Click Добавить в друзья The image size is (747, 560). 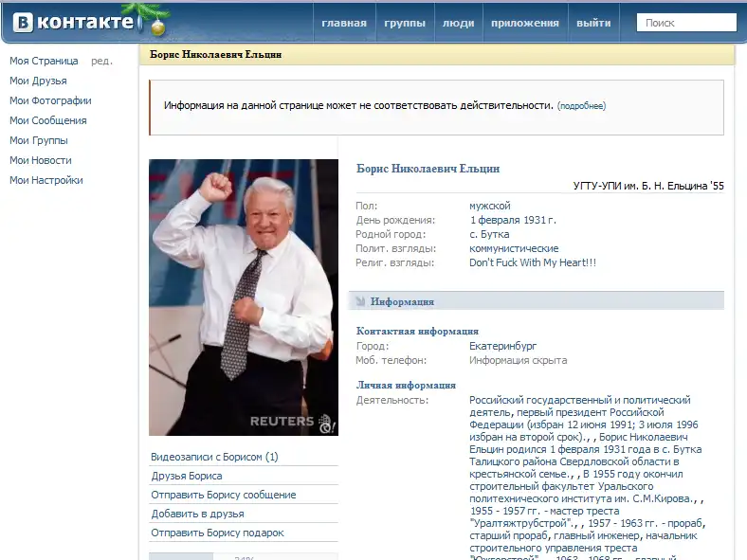click(x=197, y=514)
